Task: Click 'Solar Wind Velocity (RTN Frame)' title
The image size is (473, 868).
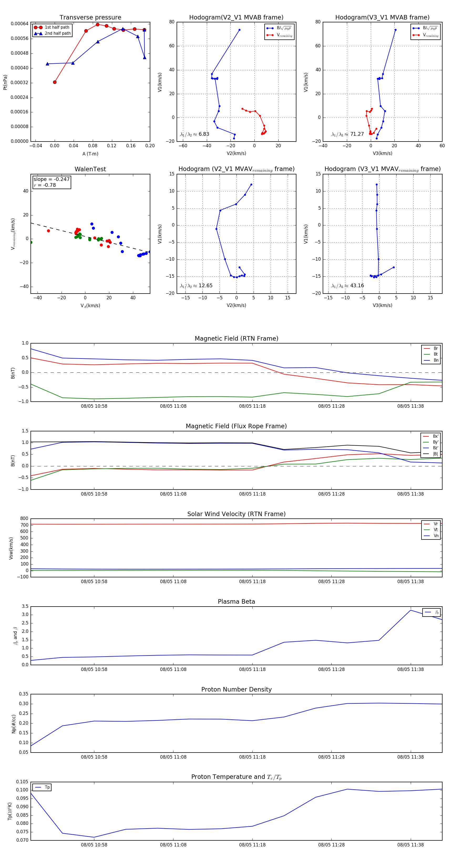Action: [x=236, y=514]
